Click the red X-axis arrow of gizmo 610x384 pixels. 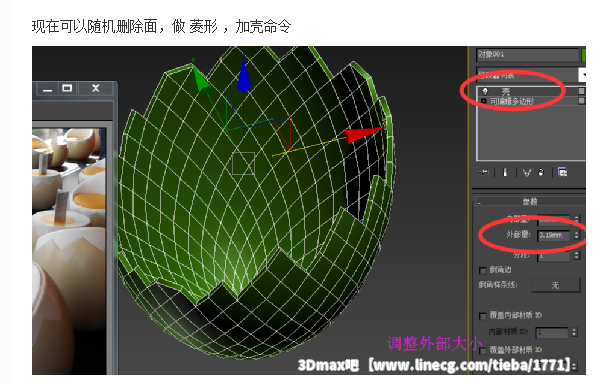click(x=363, y=134)
